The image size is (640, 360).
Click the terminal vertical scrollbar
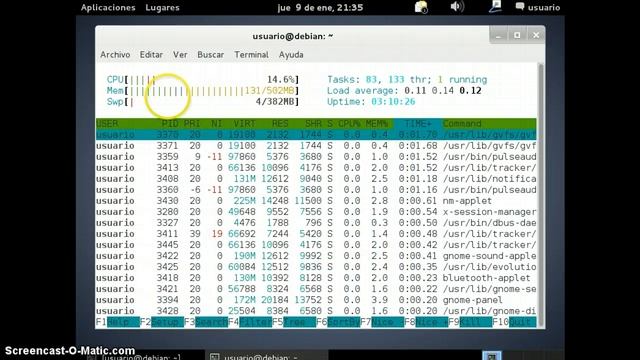click(541, 195)
